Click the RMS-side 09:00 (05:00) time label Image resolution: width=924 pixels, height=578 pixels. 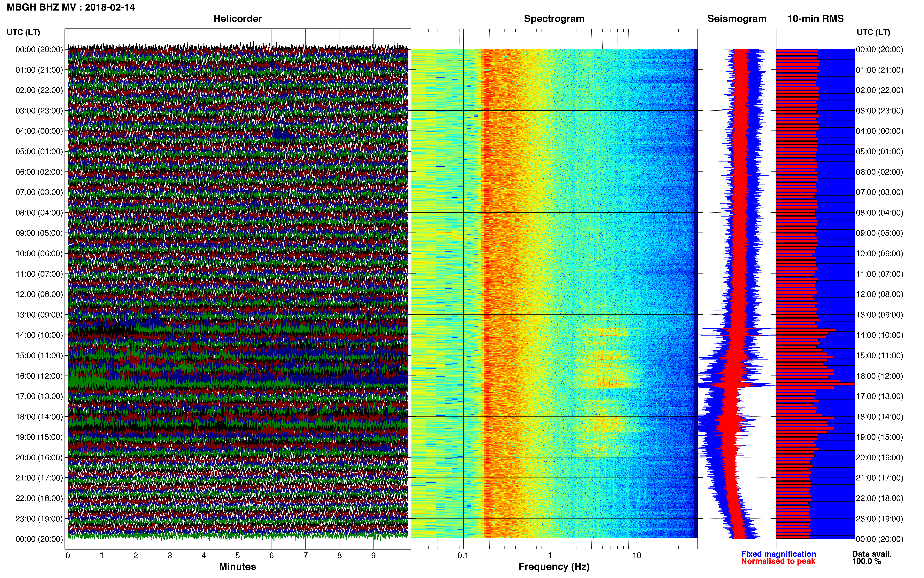[x=880, y=233]
